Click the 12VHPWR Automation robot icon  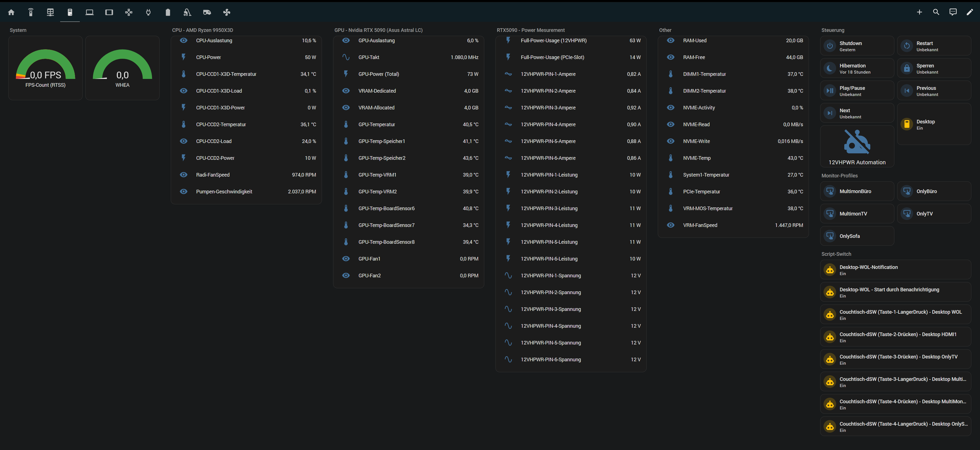pos(857,142)
